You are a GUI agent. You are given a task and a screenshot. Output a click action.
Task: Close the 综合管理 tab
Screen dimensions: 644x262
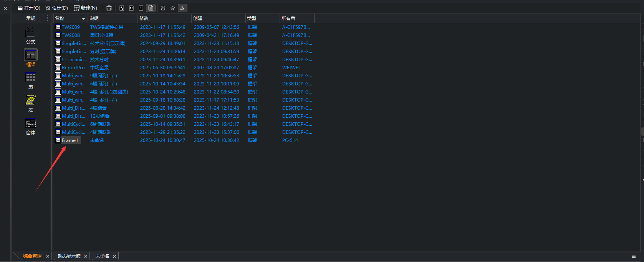[48, 257]
